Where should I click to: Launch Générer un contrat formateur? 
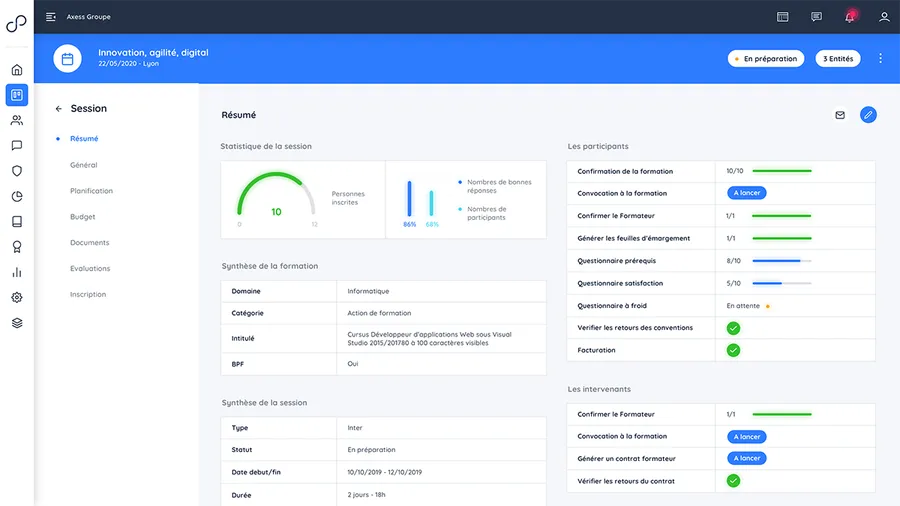(746, 458)
